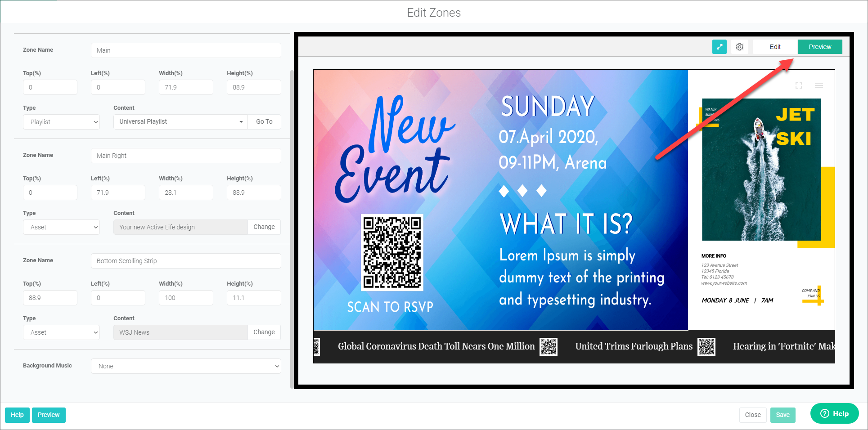868x430 pixels.
Task: Click the New Event slide in preview
Action: (500, 200)
